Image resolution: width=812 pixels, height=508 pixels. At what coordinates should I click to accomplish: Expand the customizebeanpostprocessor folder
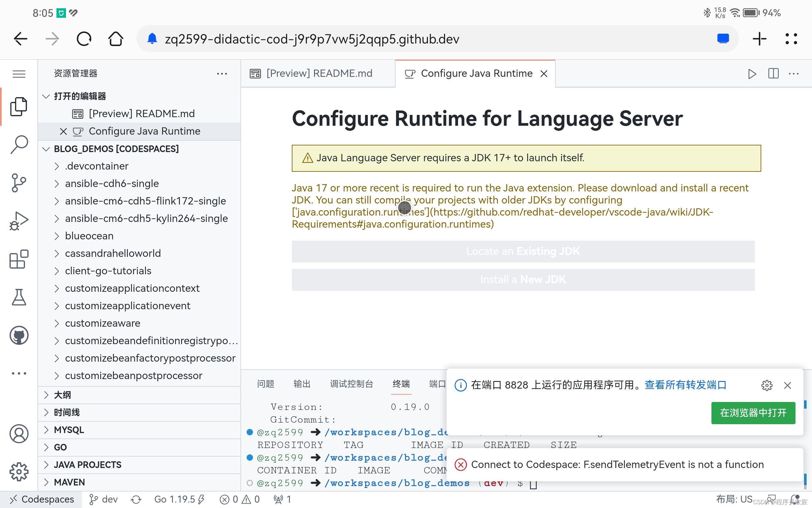[x=139, y=376]
